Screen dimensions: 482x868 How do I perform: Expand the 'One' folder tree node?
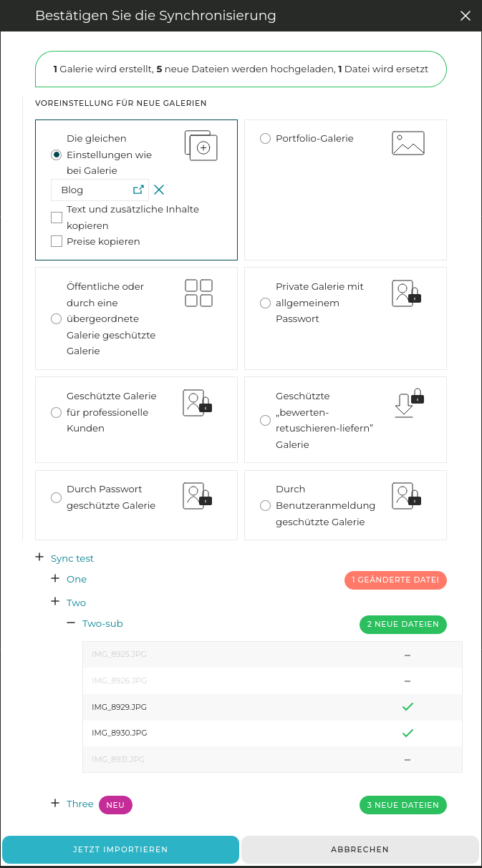55,578
